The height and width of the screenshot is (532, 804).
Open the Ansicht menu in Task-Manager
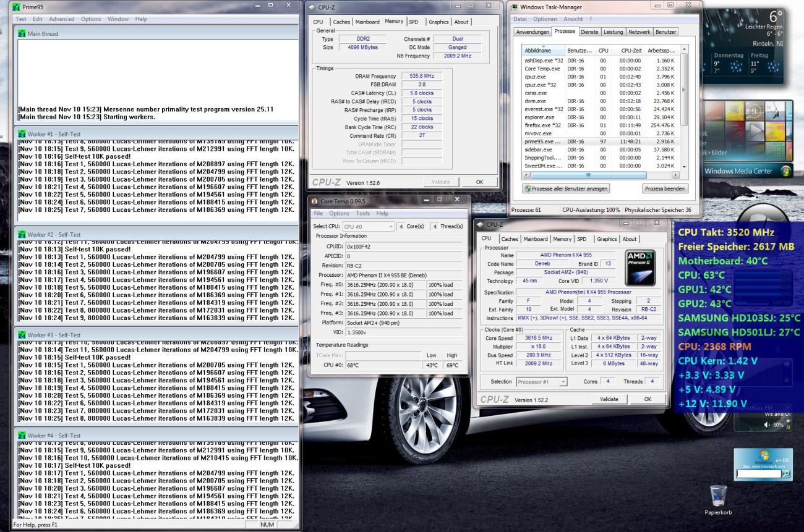(573, 19)
